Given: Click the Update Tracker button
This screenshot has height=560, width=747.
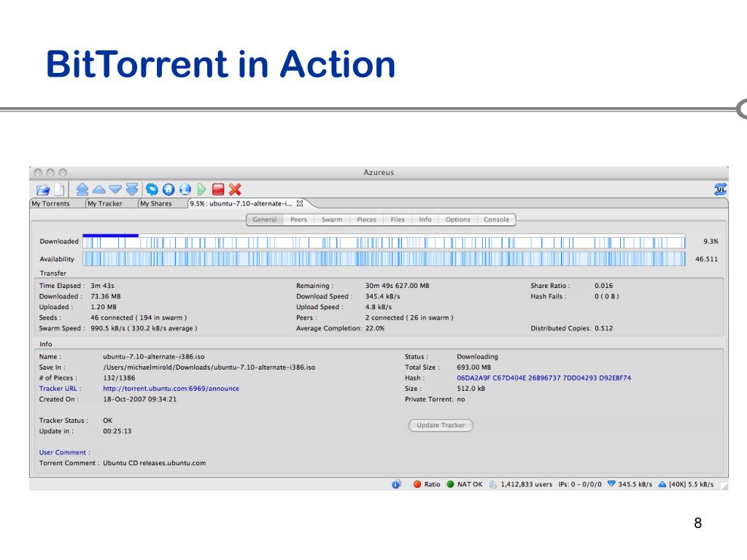Looking at the screenshot, I should pyautogui.click(x=441, y=425).
